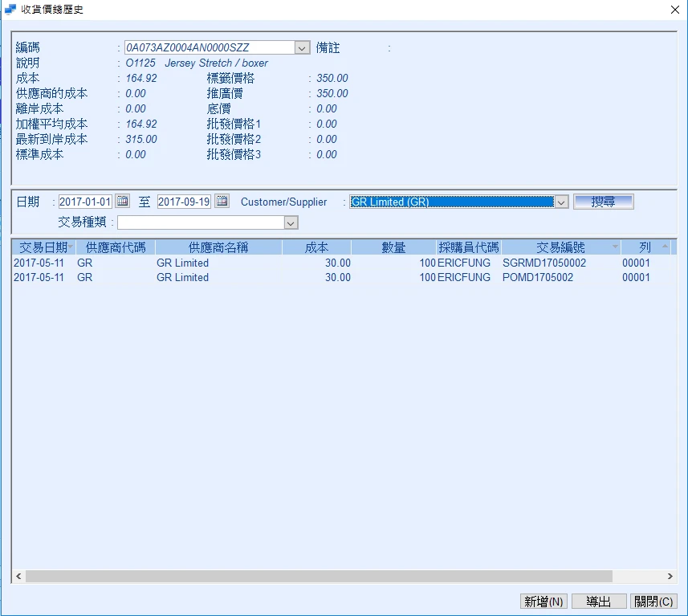Click the horizontal scrollbar right arrow

pos(670,576)
